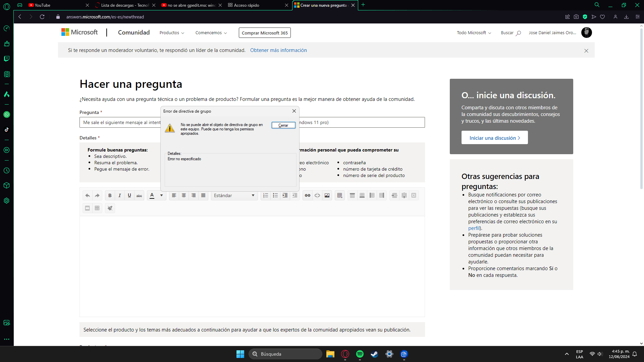Insert a table in the editor
This screenshot has height=362, width=644.
tap(339, 195)
